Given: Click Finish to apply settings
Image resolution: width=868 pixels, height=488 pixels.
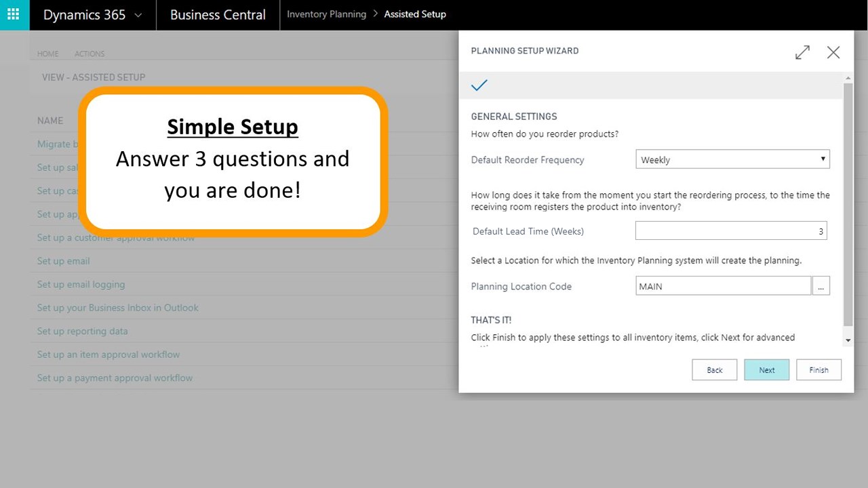Looking at the screenshot, I should [818, 370].
